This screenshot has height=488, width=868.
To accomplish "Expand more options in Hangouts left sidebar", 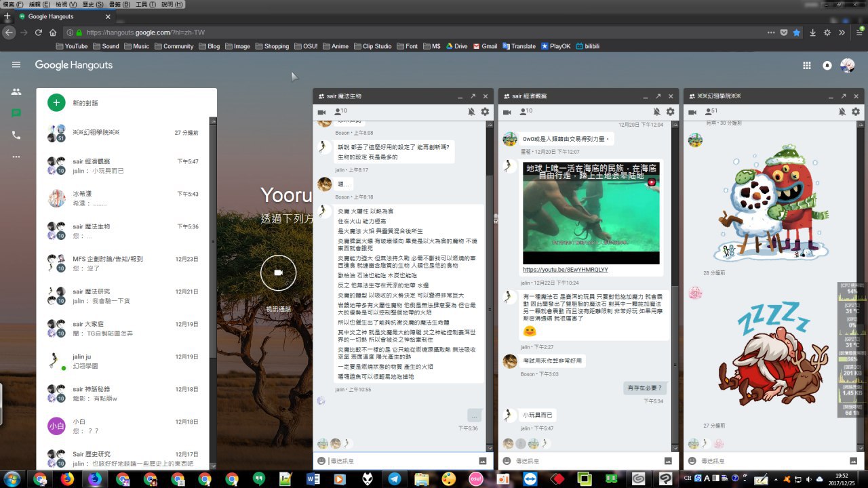I will tap(16, 157).
